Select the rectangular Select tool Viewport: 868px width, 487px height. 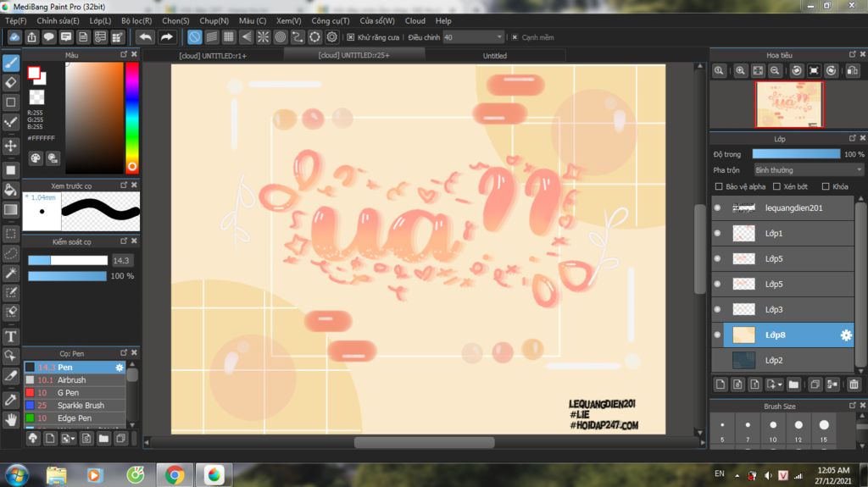(11, 234)
